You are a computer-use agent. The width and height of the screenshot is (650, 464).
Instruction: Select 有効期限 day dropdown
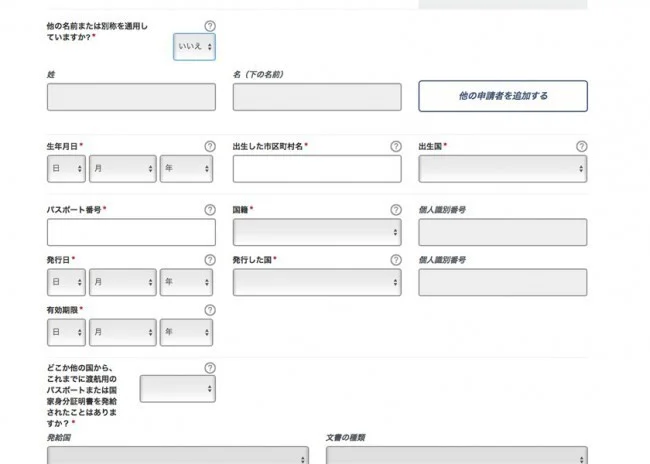click(66, 333)
